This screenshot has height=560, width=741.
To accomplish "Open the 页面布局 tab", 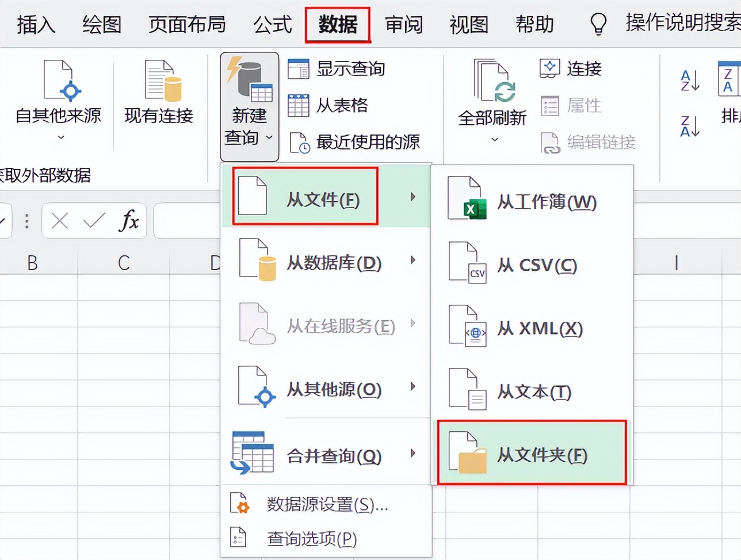I will [x=186, y=25].
